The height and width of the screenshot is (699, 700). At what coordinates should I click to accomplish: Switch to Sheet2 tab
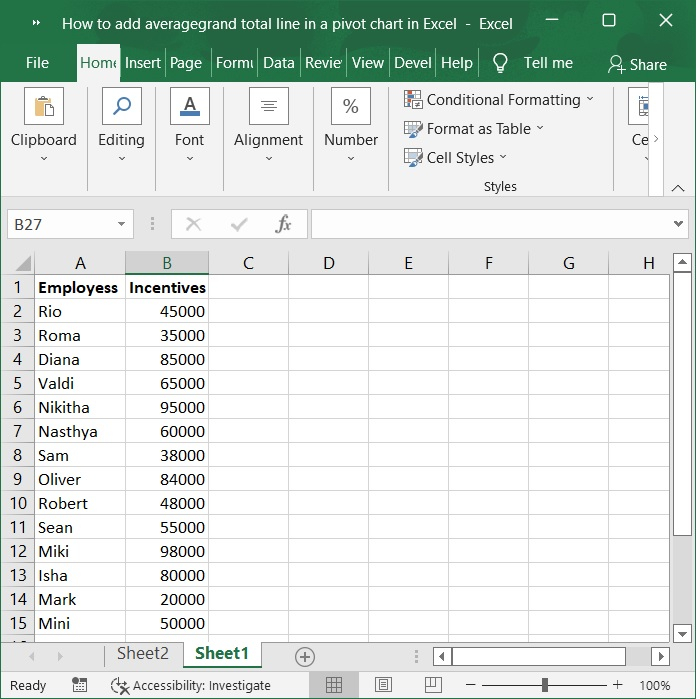coord(143,653)
